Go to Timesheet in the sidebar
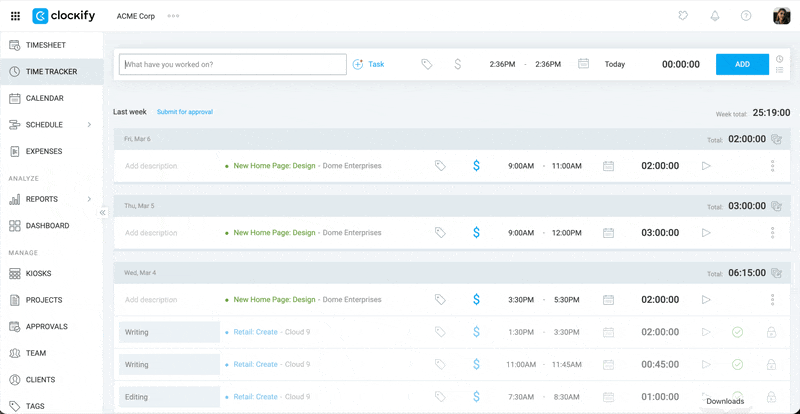Image resolution: width=800 pixels, height=414 pixels. coord(43,45)
